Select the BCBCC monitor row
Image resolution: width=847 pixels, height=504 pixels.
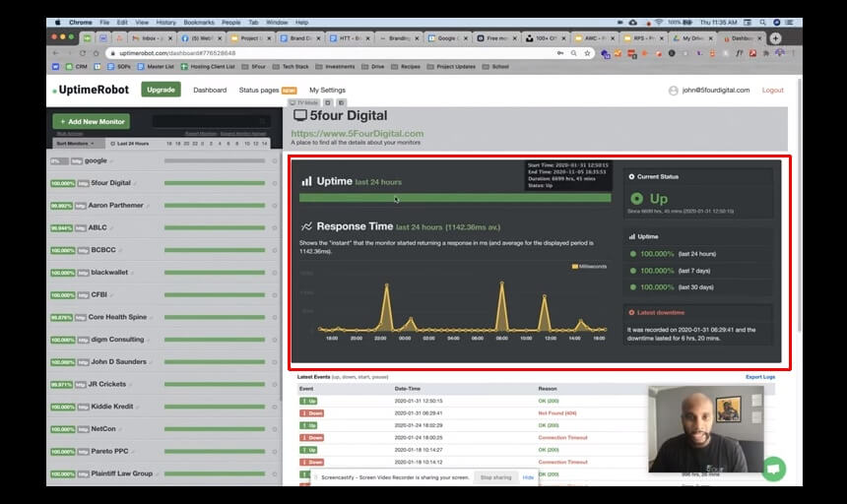click(163, 250)
